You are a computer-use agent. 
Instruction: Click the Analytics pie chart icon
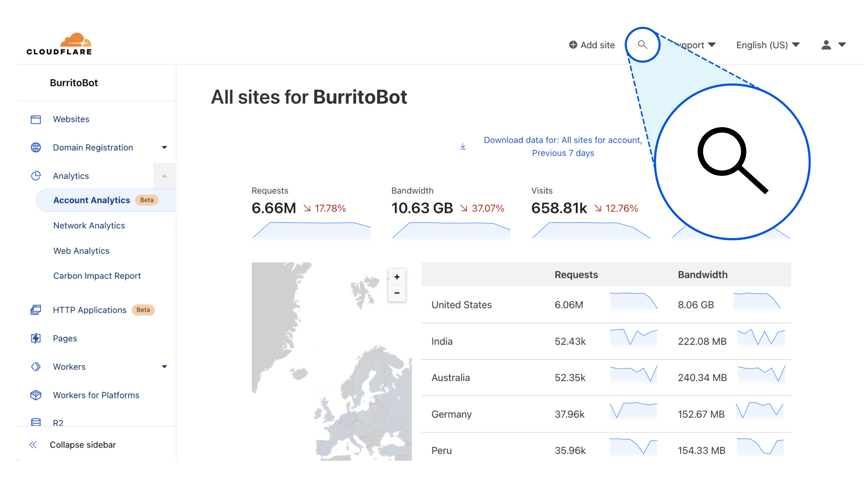tap(36, 176)
